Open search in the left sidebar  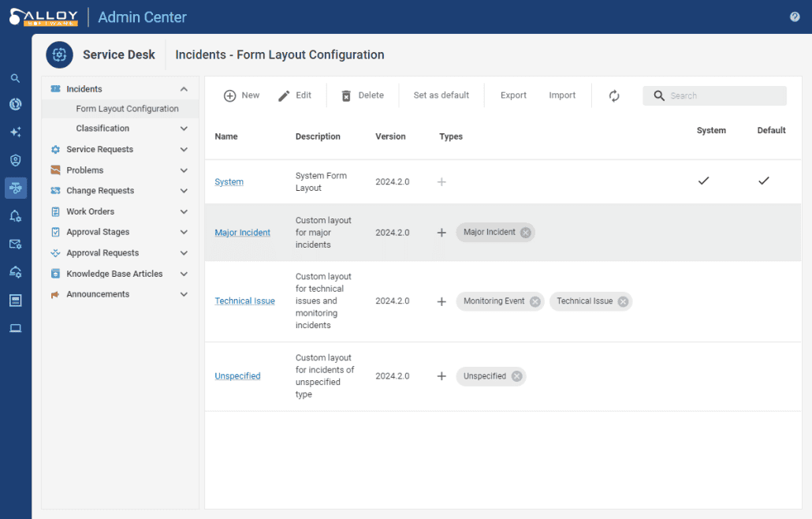click(15, 78)
